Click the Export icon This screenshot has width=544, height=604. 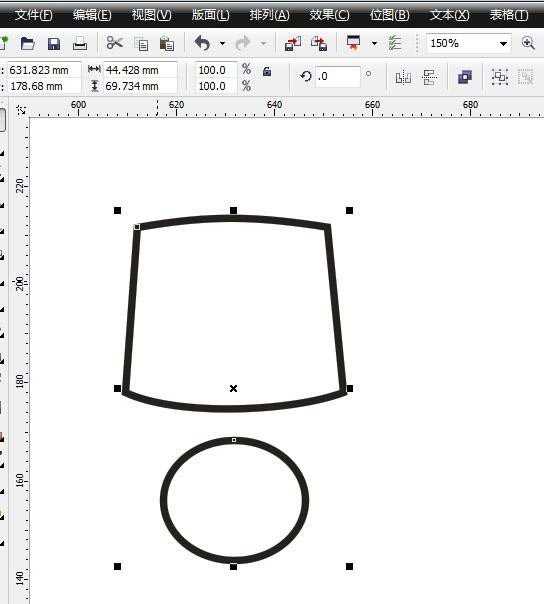[x=319, y=44]
